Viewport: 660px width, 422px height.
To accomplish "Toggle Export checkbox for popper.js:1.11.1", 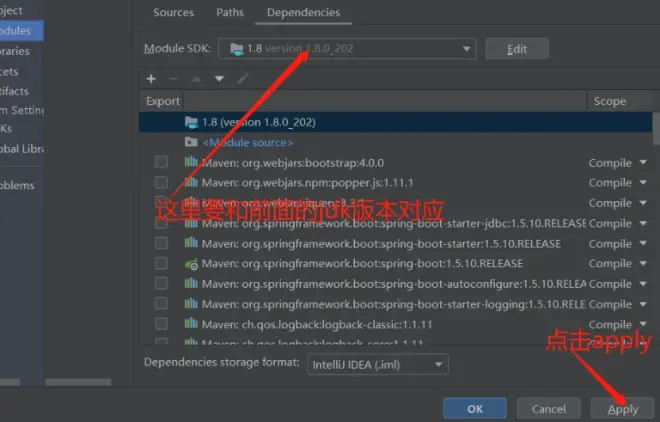I will coord(161,183).
